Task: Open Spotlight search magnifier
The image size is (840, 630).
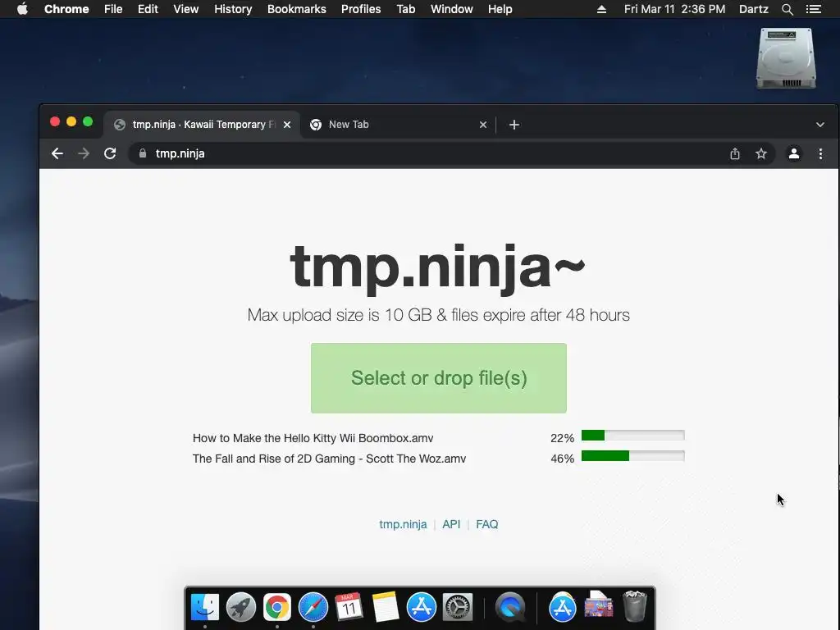Action: [787, 9]
